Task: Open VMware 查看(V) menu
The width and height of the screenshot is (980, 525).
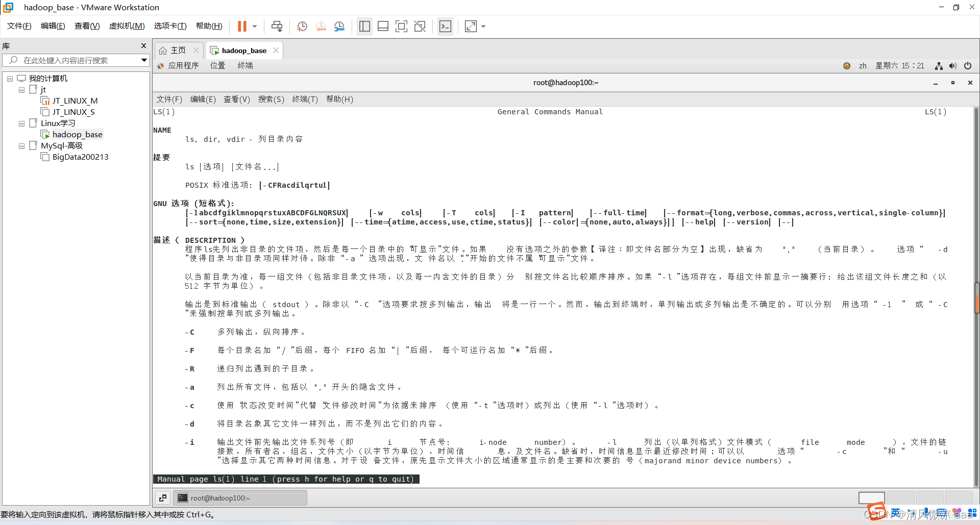Action: point(87,26)
